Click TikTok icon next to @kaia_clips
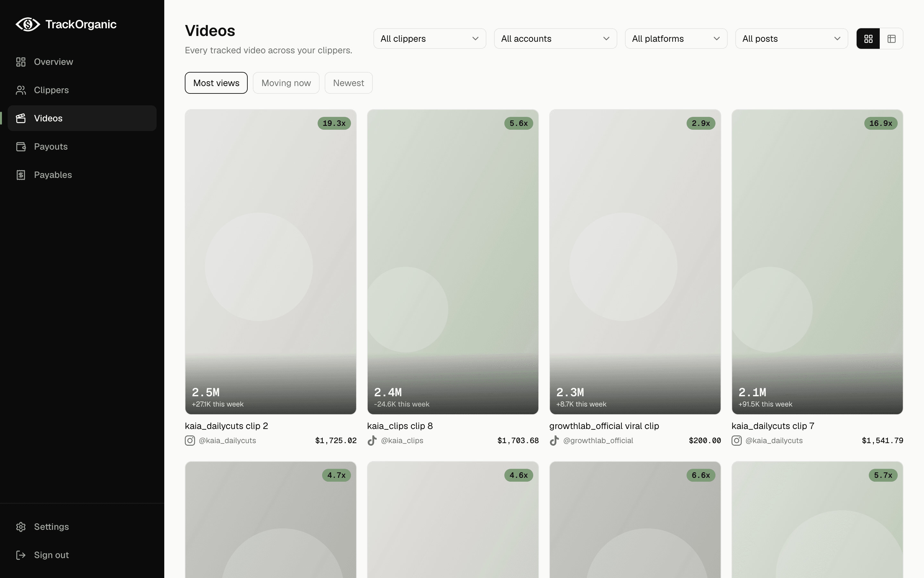924x578 pixels. point(372,441)
